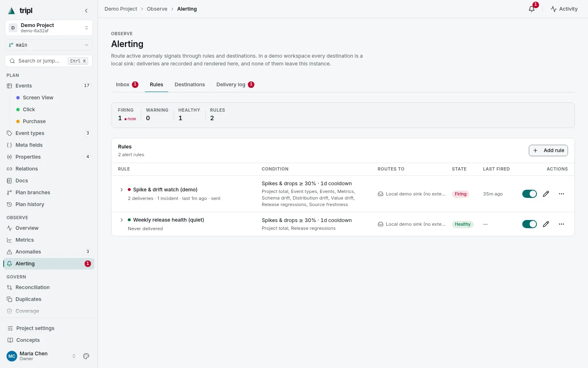Open Properties page
The height and width of the screenshot is (368, 588).
(49, 157)
